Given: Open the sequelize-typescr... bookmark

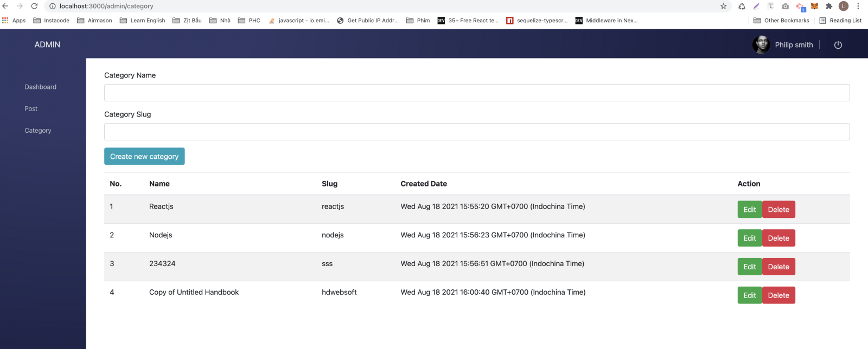Looking at the screenshot, I should coord(537,21).
